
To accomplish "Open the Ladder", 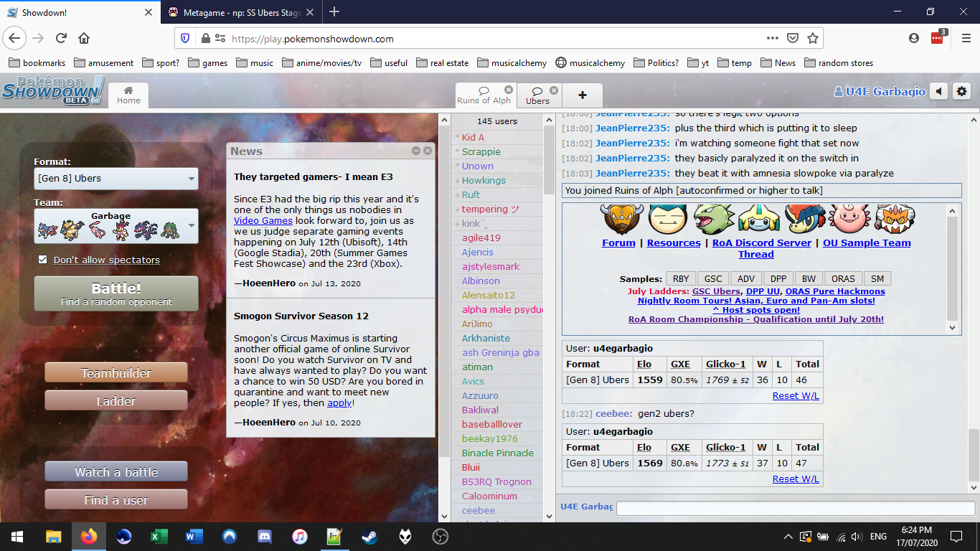I will [x=116, y=401].
